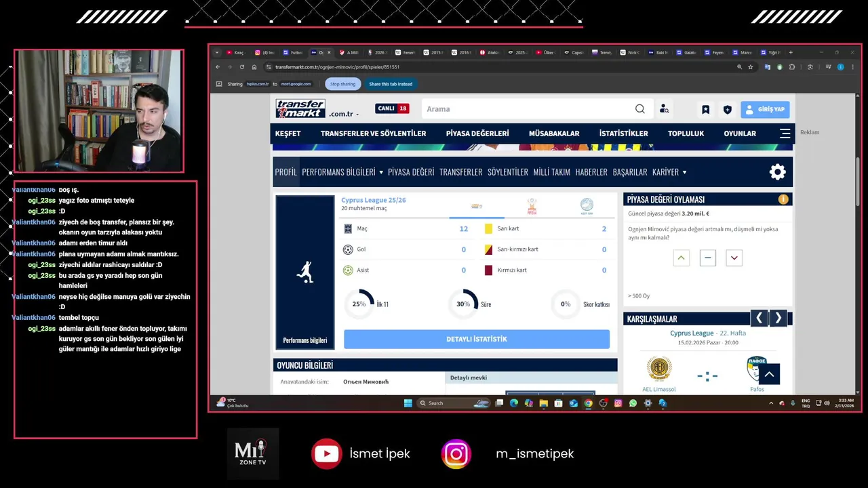
Task: Open the watchlist bookmark icon in the site header
Action: [x=705, y=109]
